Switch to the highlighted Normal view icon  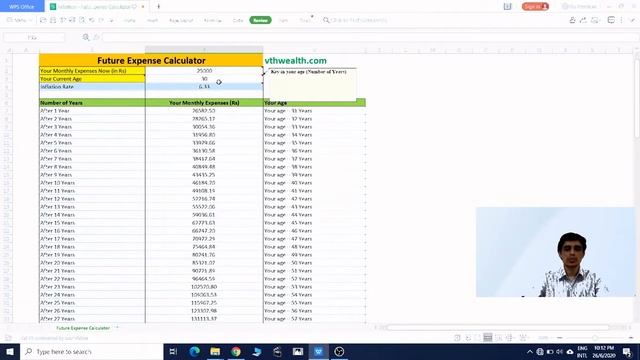tap(488, 338)
